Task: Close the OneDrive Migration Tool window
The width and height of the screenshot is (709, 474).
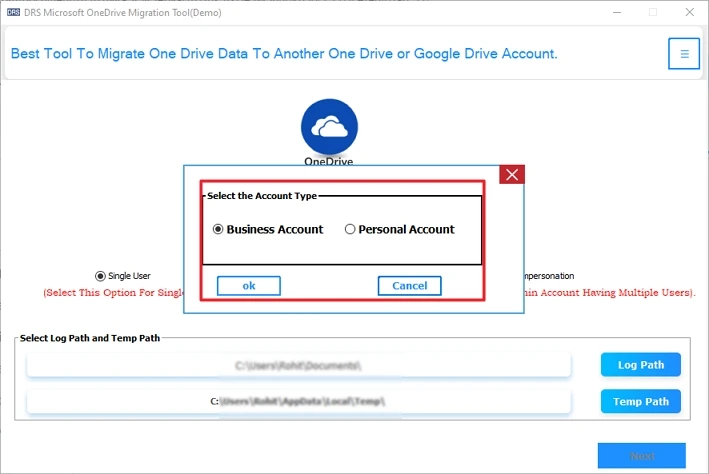Action: [x=690, y=12]
